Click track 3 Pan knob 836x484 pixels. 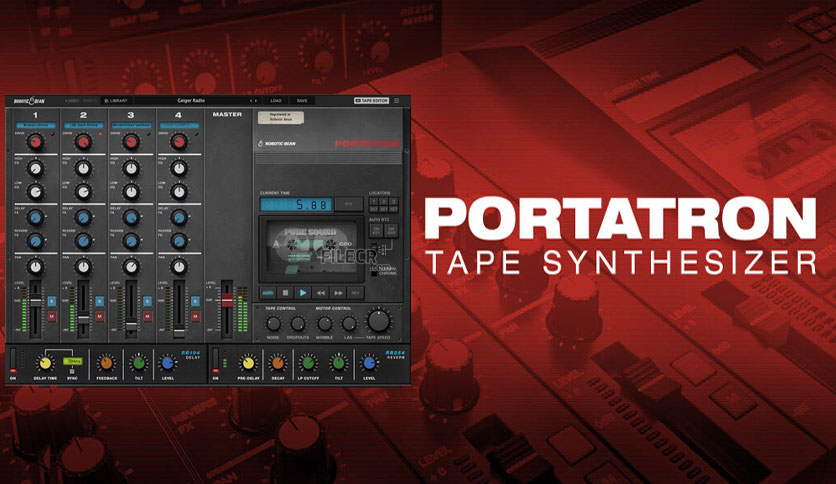point(131,266)
